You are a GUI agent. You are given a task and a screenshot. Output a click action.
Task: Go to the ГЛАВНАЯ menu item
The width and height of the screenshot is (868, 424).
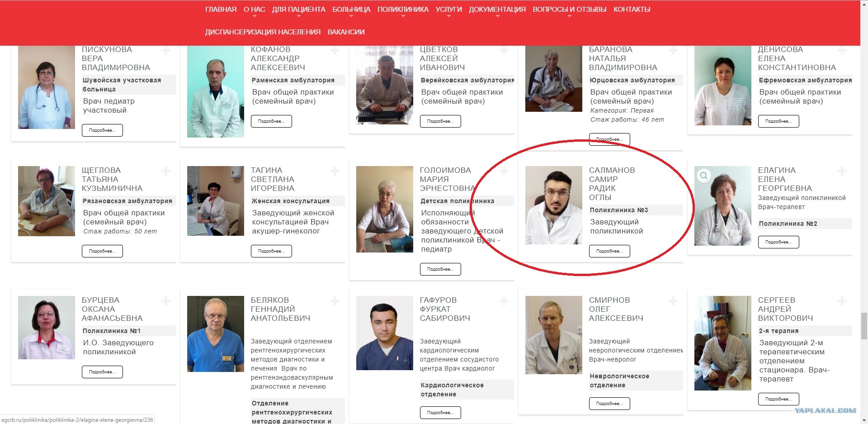coord(221,10)
